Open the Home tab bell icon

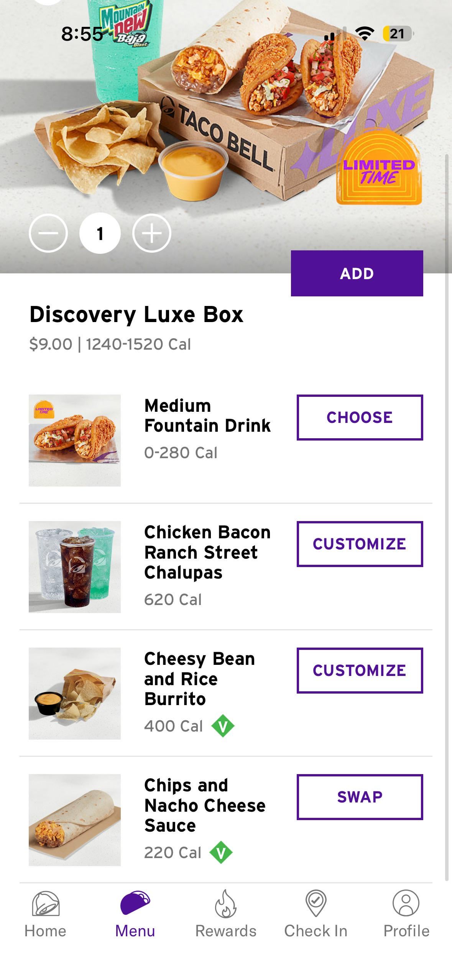tap(46, 904)
